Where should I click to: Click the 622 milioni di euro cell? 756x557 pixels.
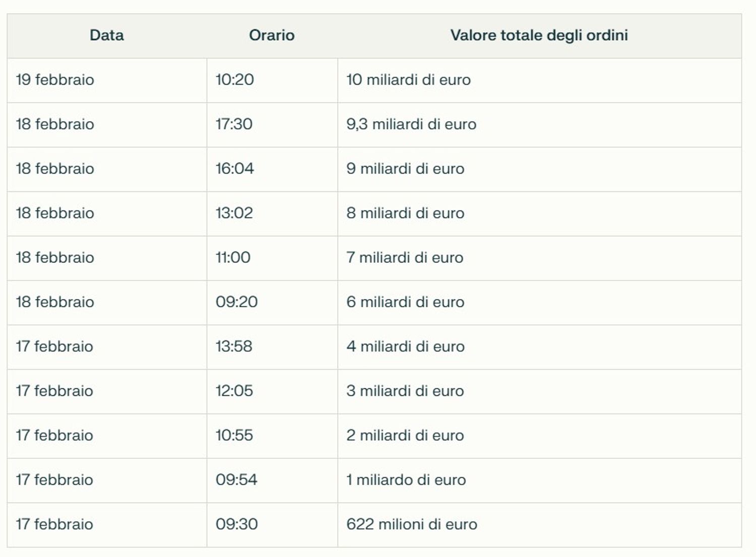(x=411, y=524)
